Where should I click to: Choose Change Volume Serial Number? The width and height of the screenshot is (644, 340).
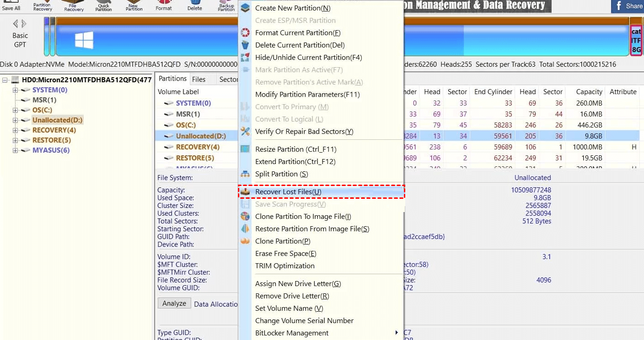coord(321,321)
